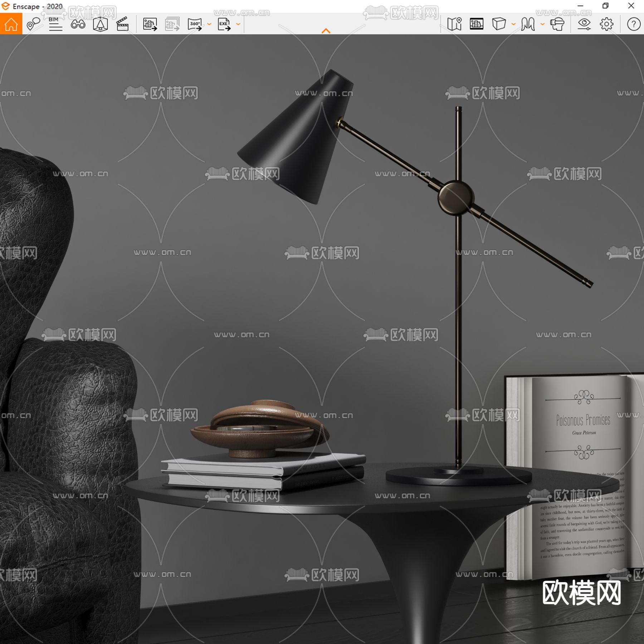This screenshot has width=644, height=644.
Task: Toggle the safe frame icon
Action: (x=477, y=24)
